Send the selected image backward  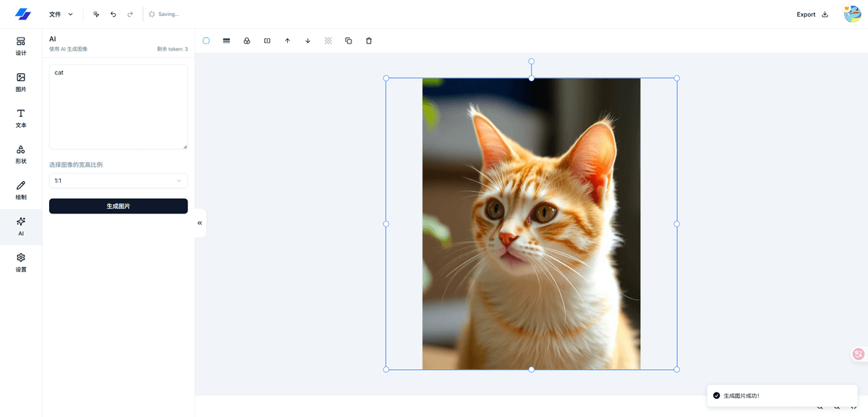(x=307, y=41)
